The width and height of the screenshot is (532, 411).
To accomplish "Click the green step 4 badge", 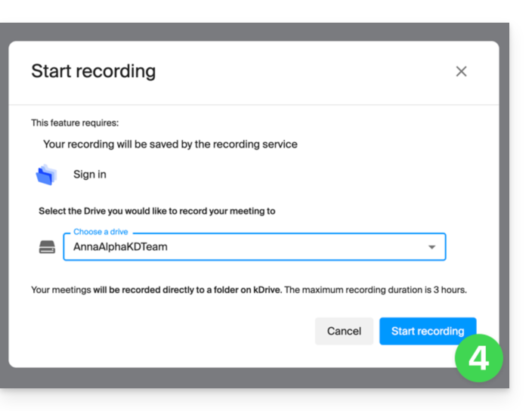I will point(478,357).
